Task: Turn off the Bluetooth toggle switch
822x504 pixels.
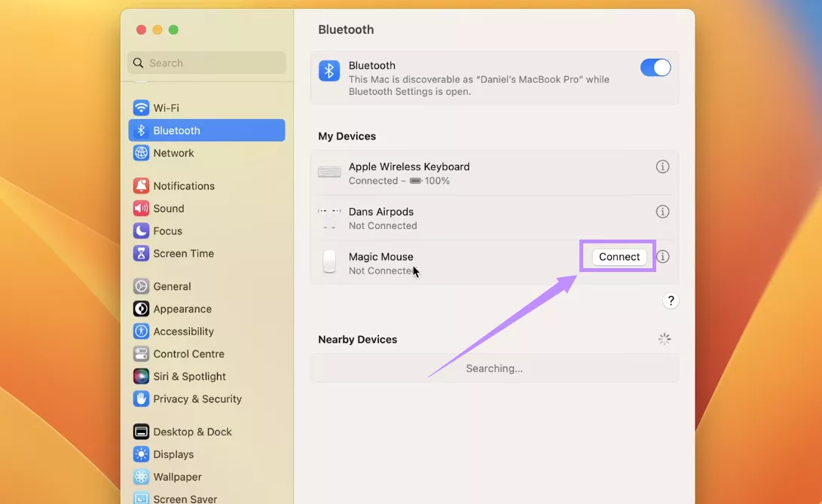Action: [655, 68]
